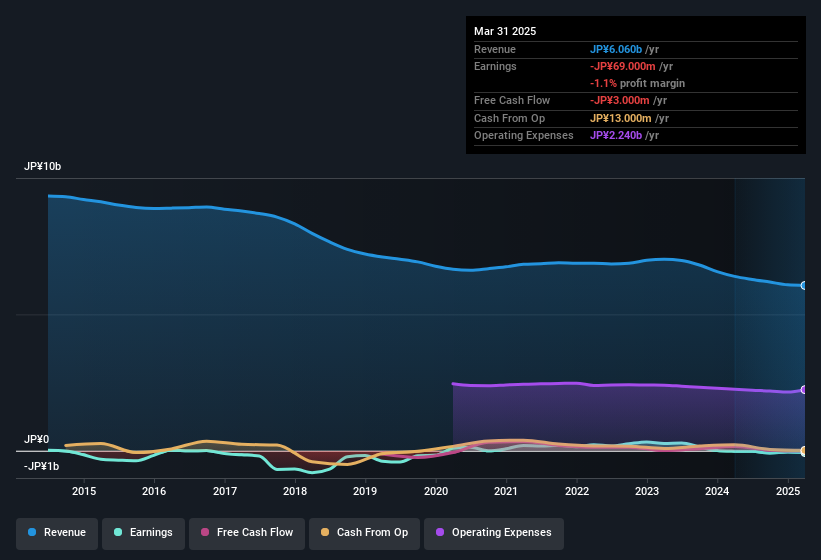Click the Operating Expenses label in tooltip

(x=524, y=136)
